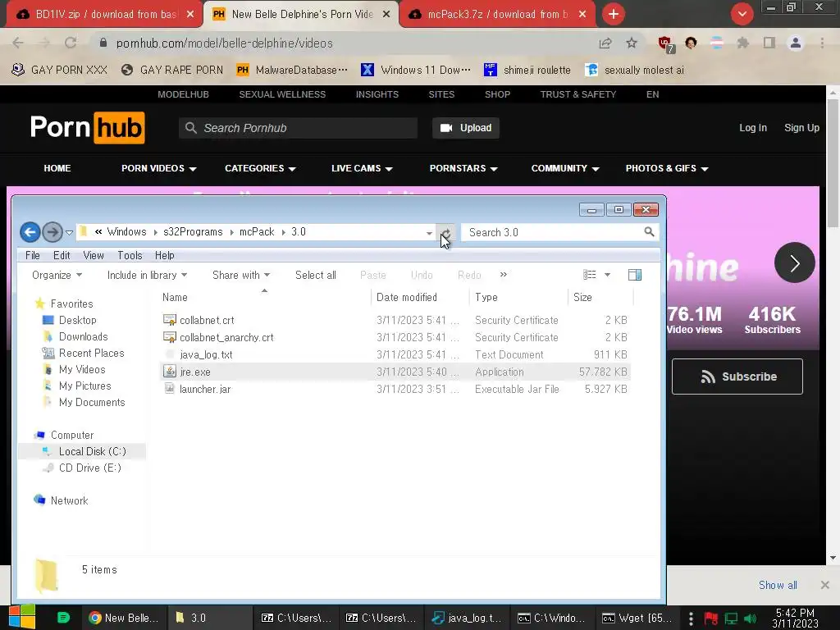Switch to the mcPack3.7z download tab
This screenshot has height=630, width=840.
[495, 15]
